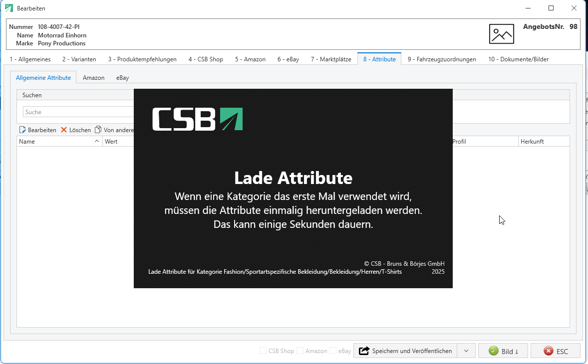The width and height of the screenshot is (588, 364).
Task: Open the 7 - Marktplätze tab
Action: [x=331, y=59]
